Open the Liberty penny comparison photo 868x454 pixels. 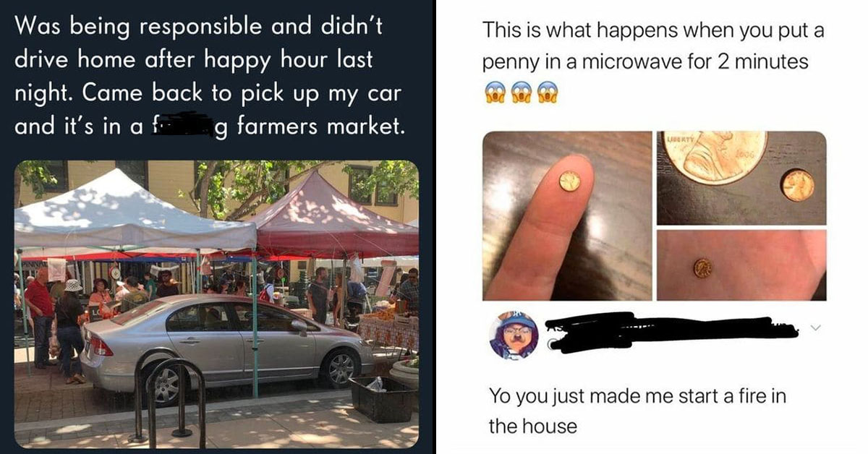point(741,178)
